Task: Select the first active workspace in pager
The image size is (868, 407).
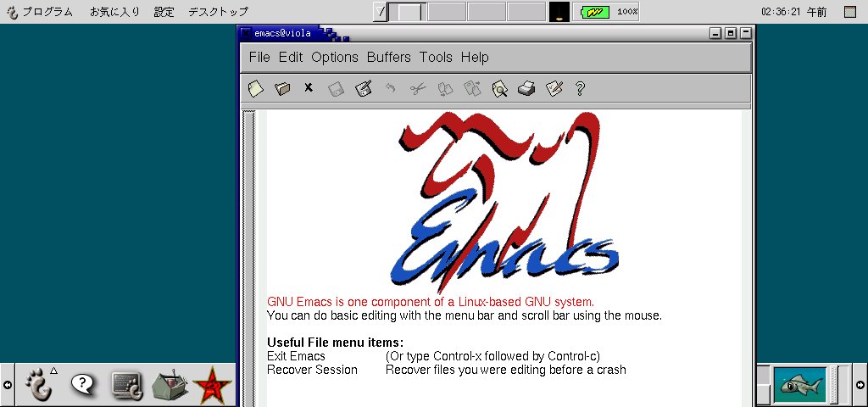Action: click(x=407, y=12)
